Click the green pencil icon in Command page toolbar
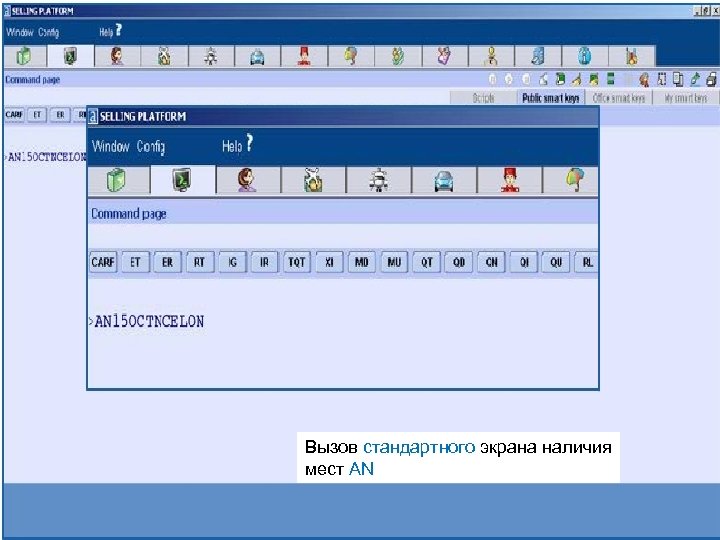 tap(695, 79)
